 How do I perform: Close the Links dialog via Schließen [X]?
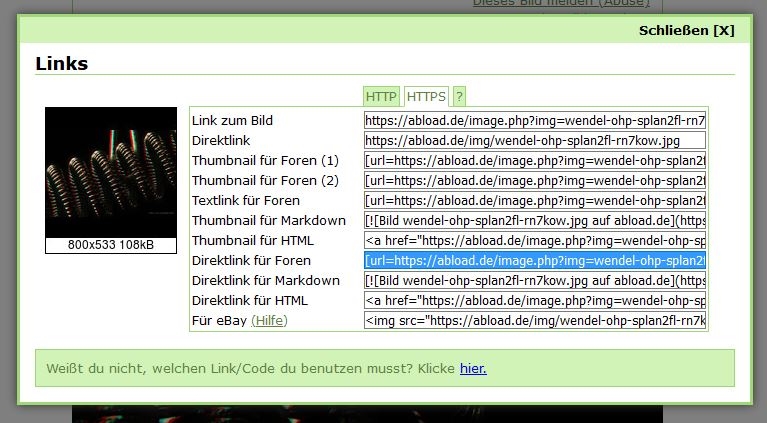(686, 30)
